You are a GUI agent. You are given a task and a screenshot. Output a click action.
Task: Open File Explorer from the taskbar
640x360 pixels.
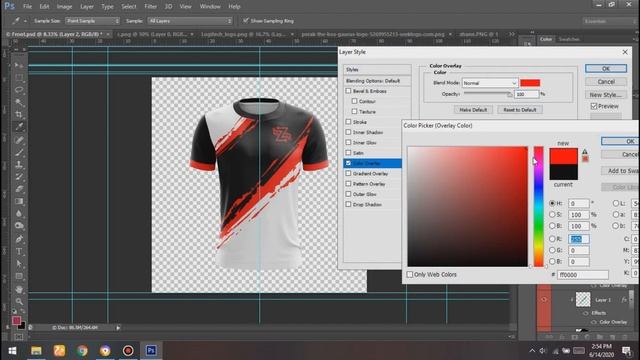point(36,350)
